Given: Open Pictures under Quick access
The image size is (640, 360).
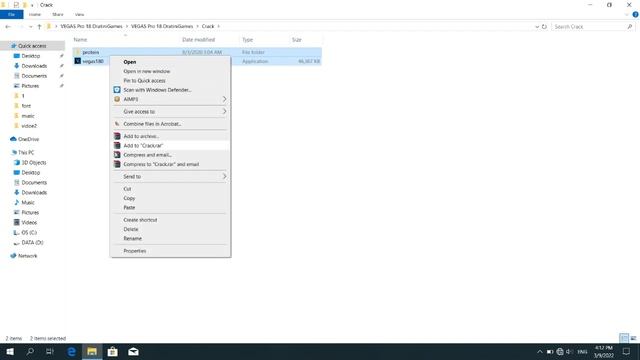Looking at the screenshot, I should tap(30, 86).
